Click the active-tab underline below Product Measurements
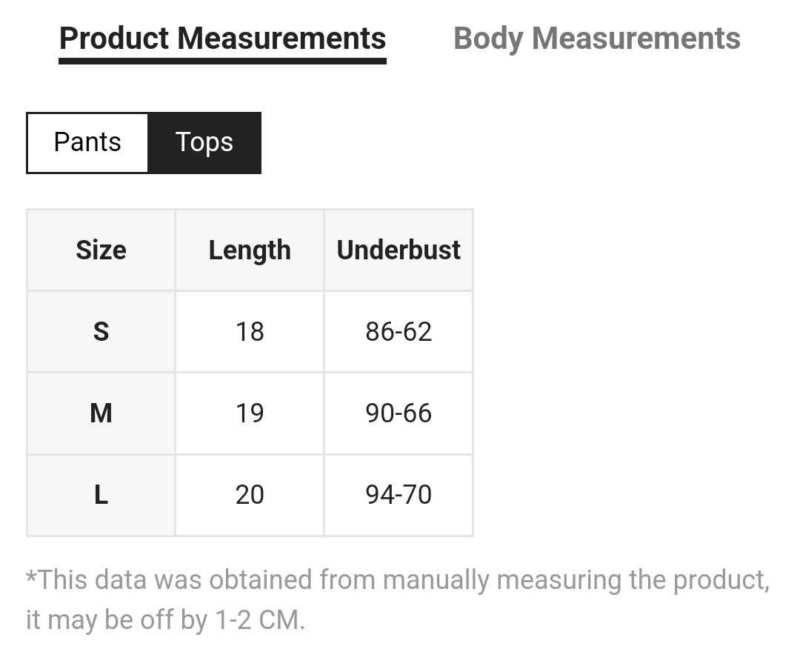The height and width of the screenshot is (672, 800). 222,60
